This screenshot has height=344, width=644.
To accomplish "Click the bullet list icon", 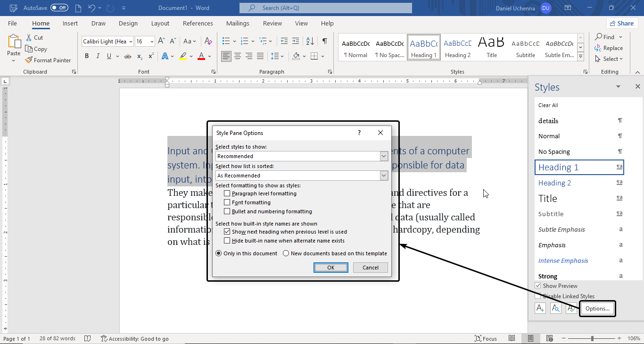I will pos(226,41).
